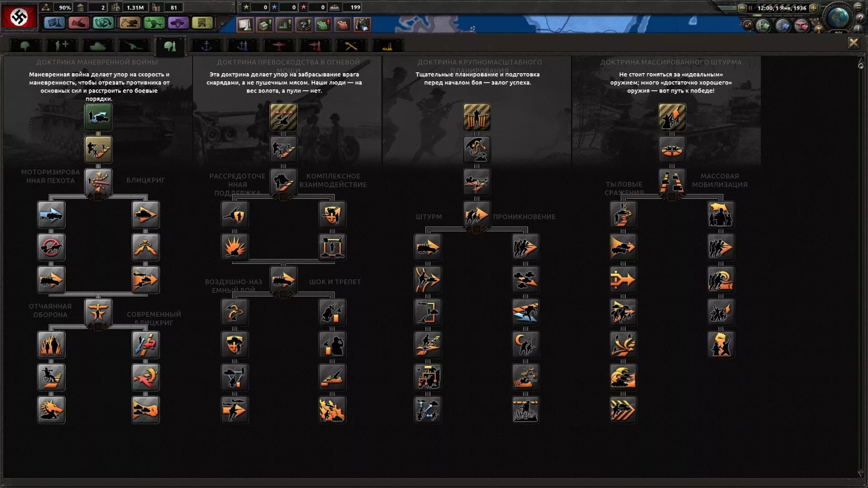Select the top Grand Battleplan doctrine node
This screenshot has height=488, width=868.
477,117
